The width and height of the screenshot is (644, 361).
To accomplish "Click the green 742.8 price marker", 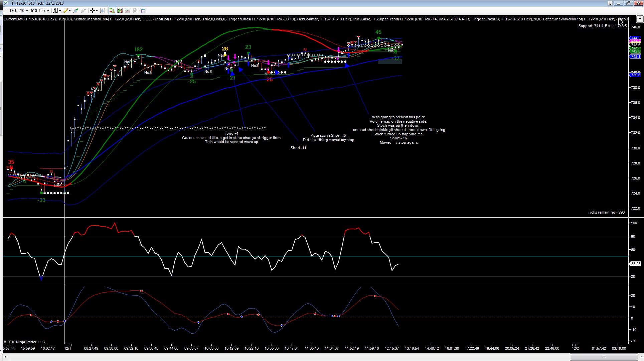I will pyautogui.click(x=635, y=51).
